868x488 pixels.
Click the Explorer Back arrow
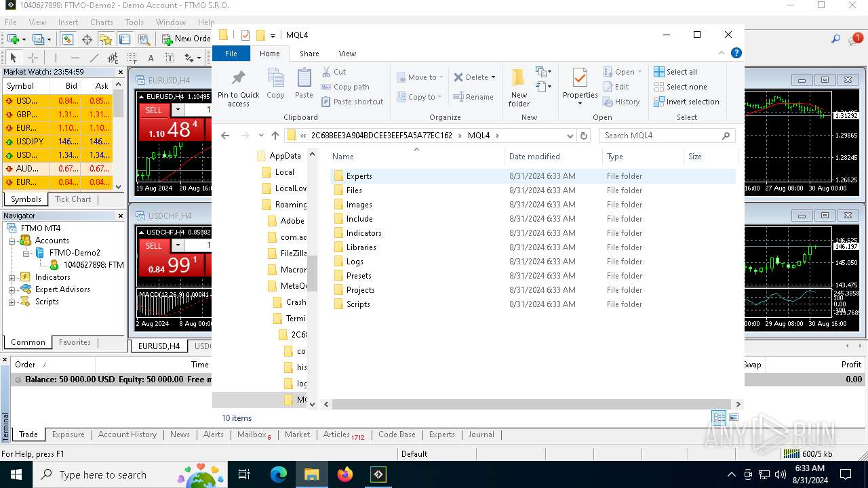[225, 136]
